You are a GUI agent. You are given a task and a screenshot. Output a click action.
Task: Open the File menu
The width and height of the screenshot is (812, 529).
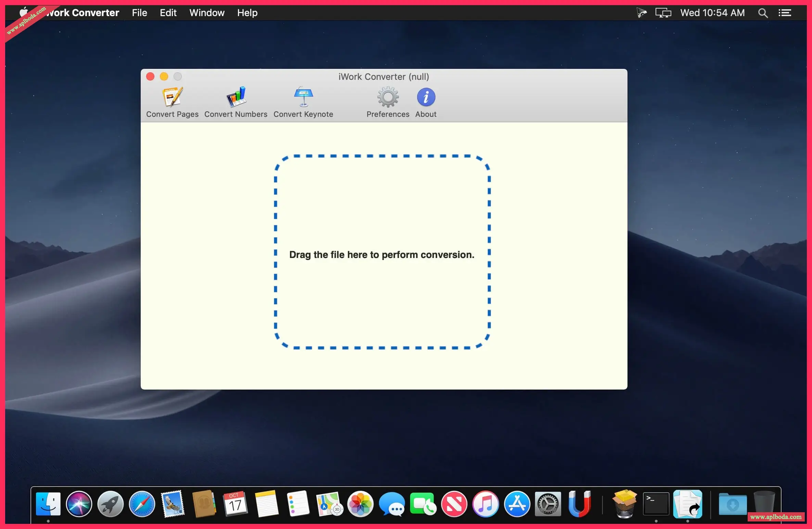[139, 13]
